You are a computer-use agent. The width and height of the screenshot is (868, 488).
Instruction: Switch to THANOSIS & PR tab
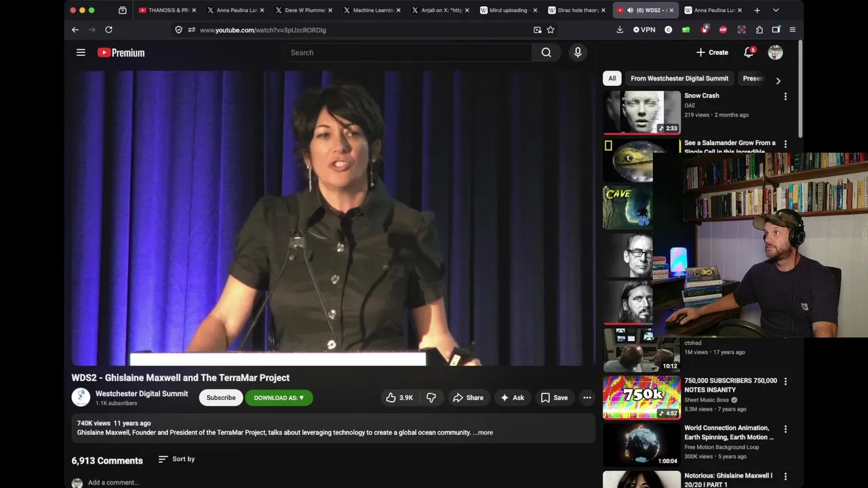167,10
